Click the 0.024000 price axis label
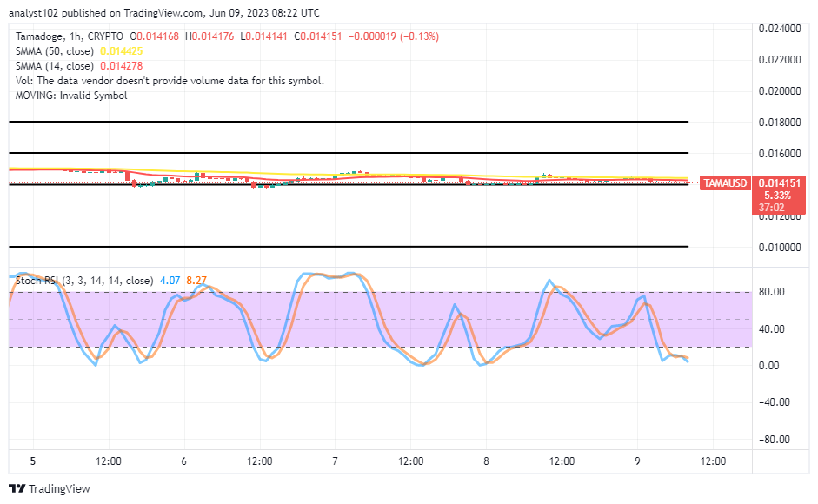 (x=780, y=29)
